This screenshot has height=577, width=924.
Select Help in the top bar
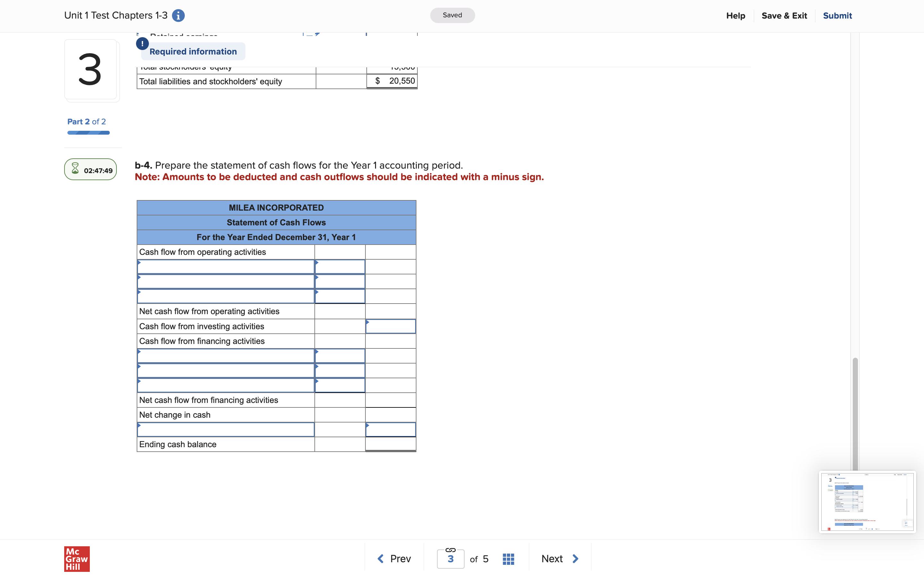(735, 15)
